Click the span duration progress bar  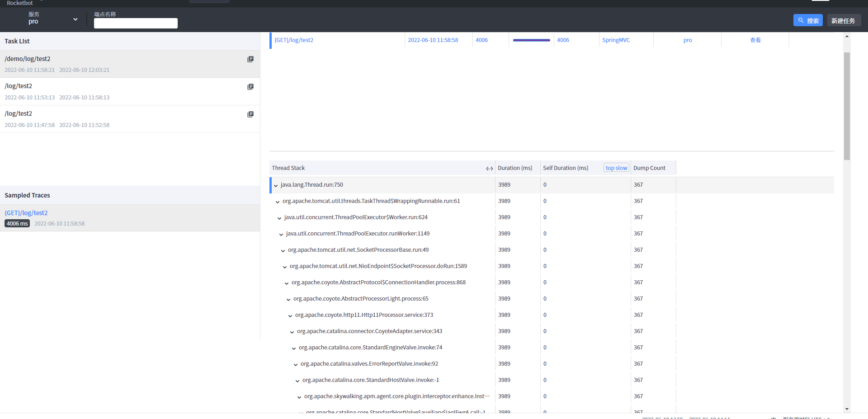tap(531, 40)
